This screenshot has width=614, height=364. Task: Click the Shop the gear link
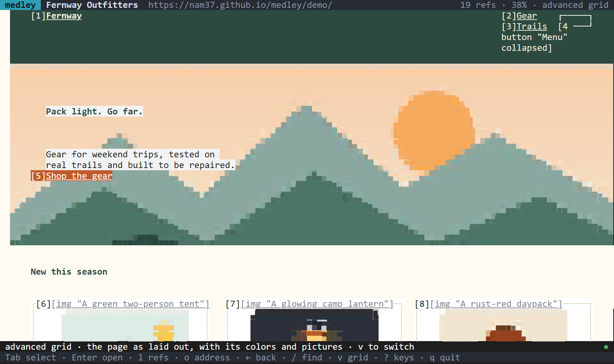(72, 176)
